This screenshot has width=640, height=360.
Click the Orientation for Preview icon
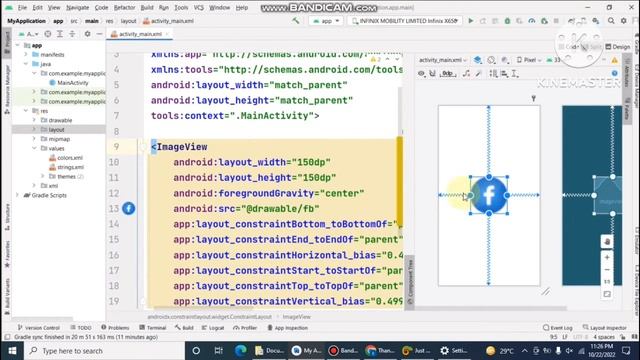491,60
